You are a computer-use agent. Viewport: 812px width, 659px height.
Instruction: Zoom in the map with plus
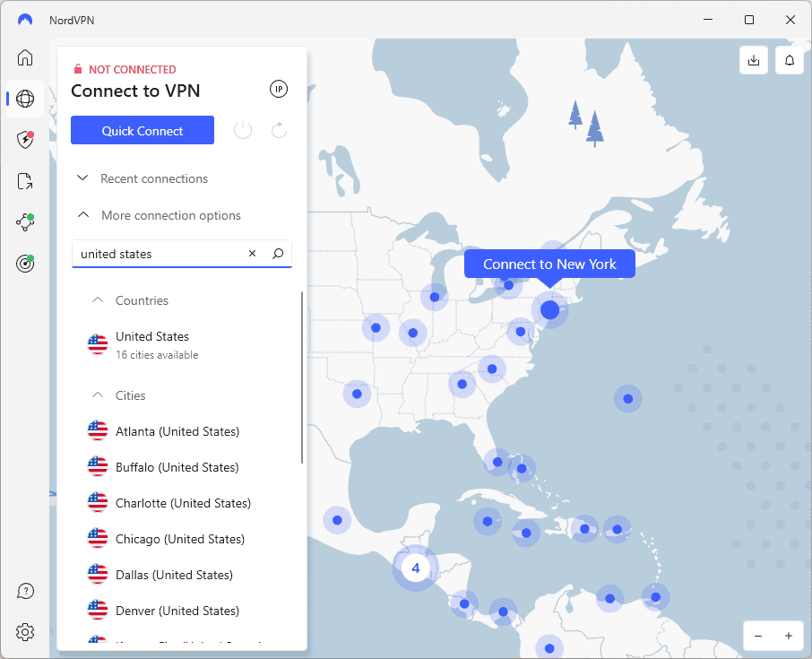click(x=788, y=636)
